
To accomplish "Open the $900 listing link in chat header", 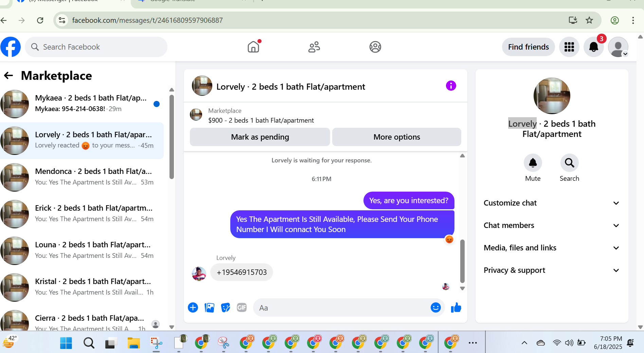I will click(261, 120).
